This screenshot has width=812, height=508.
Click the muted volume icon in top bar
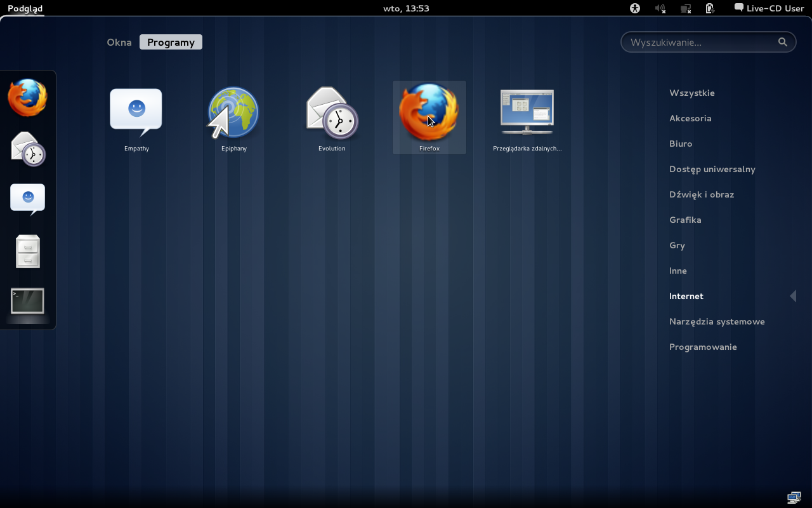click(660, 8)
